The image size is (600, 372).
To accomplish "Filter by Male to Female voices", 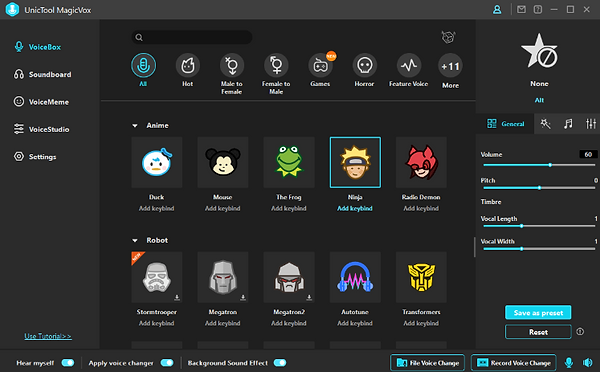I will 232,65.
